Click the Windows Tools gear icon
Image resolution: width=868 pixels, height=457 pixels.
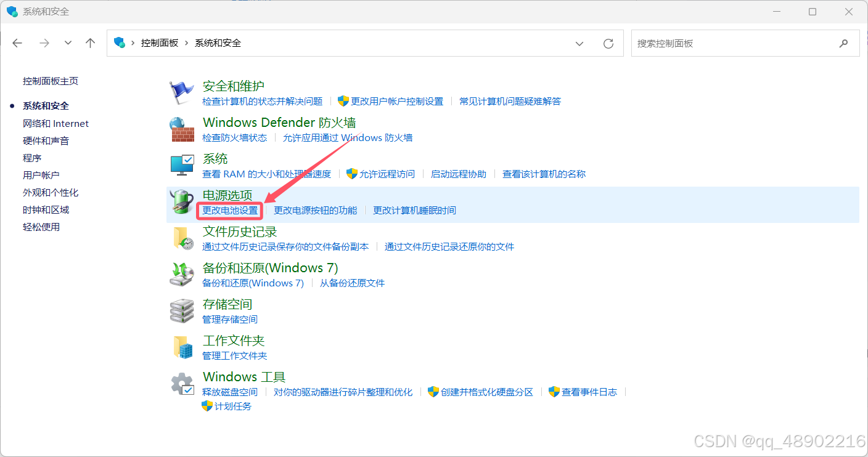coord(182,384)
